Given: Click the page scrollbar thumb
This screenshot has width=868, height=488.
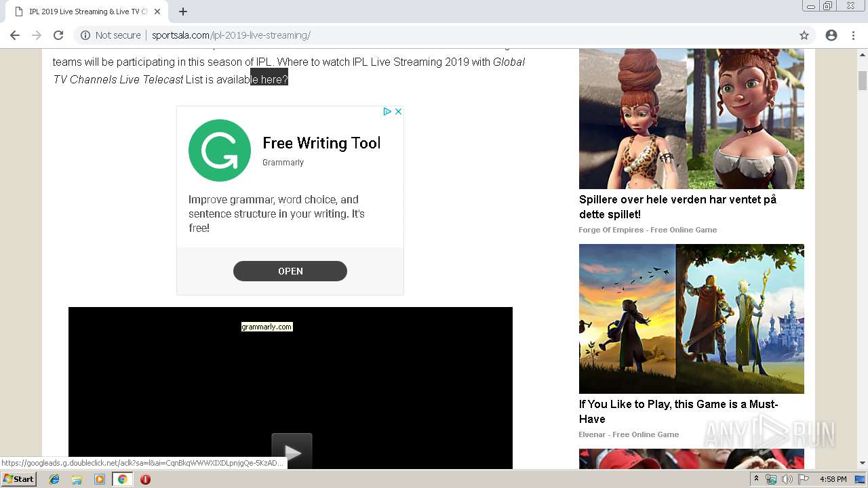Looking at the screenshot, I should (x=863, y=80).
